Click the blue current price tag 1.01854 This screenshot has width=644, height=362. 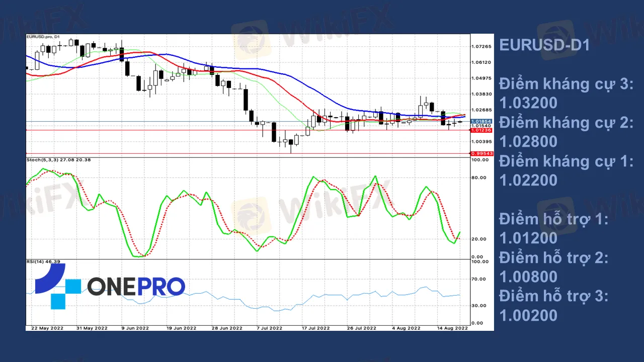(481, 121)
